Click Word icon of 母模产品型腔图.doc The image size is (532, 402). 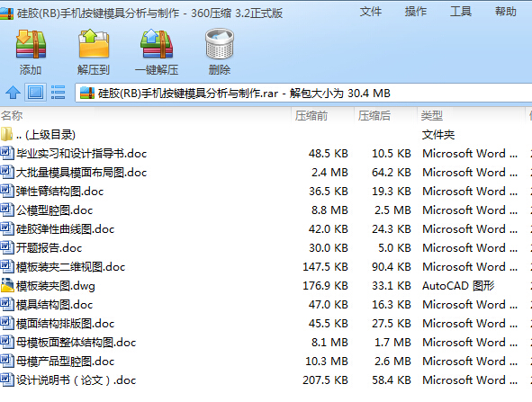pos(7,361)
